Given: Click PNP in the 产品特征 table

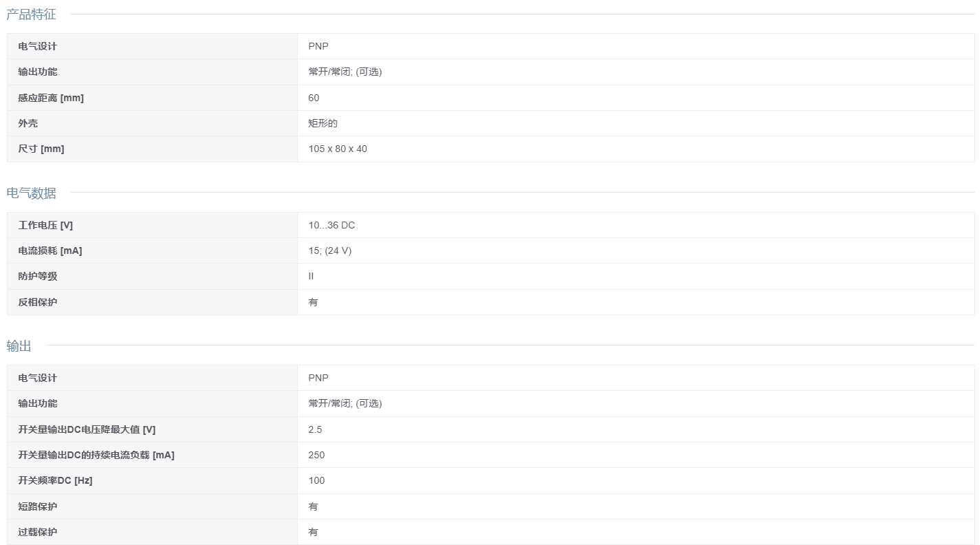Looking at the screenshot, I should pyautogui.click(x=318, y=46).
